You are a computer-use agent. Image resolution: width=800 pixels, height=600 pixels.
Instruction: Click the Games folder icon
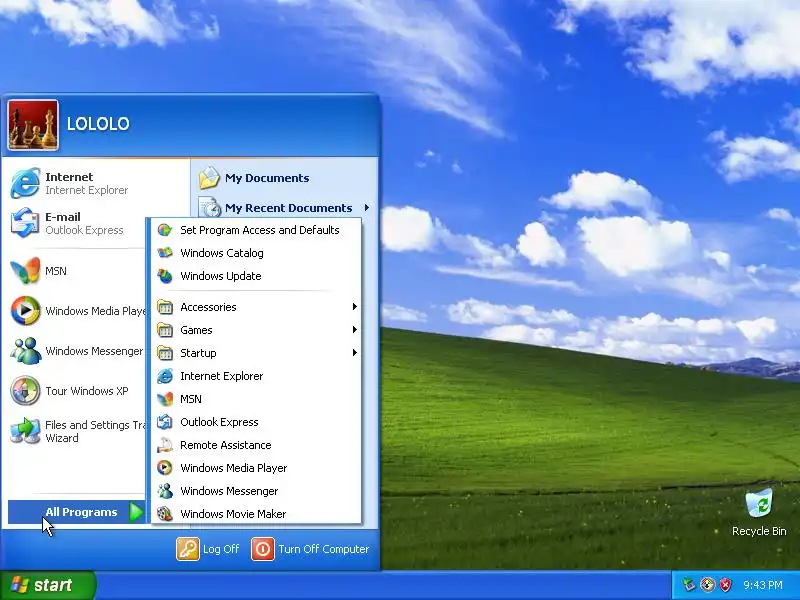pyautogui.click(x=164, y=330)
